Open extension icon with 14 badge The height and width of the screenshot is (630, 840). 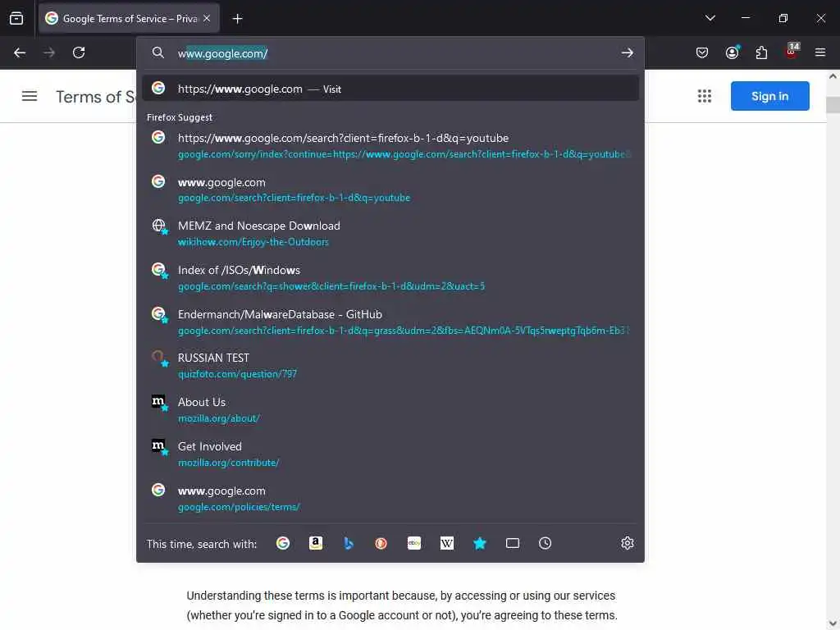(792, 52)
